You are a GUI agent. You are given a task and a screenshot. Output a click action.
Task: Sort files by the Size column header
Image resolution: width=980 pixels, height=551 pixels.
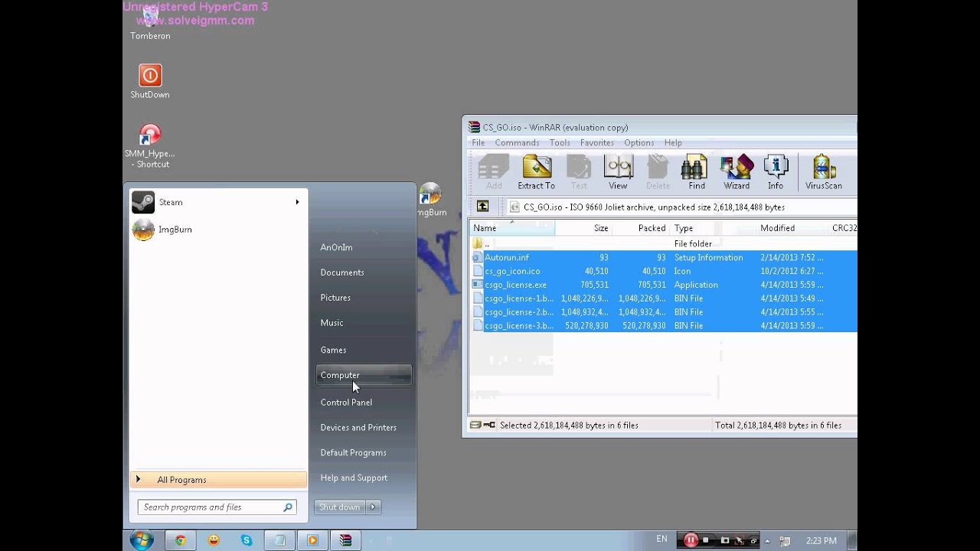pos(583,228)
